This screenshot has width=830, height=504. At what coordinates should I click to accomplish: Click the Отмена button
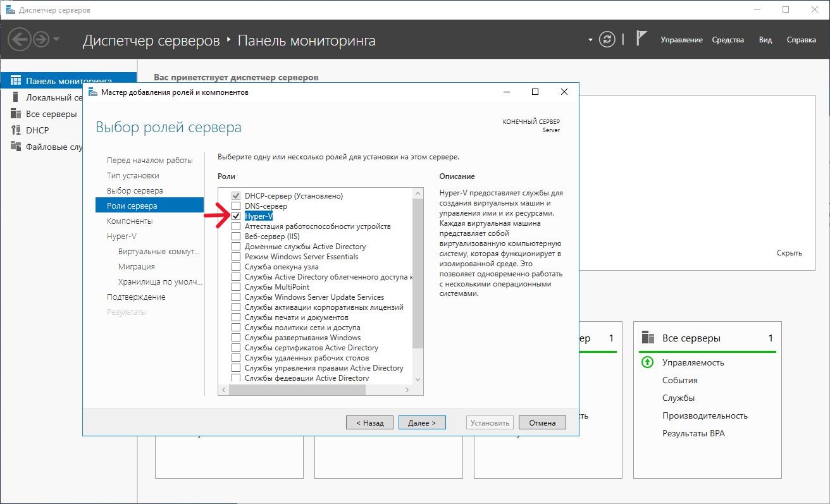pyautogui.click(x=542, y=422)
